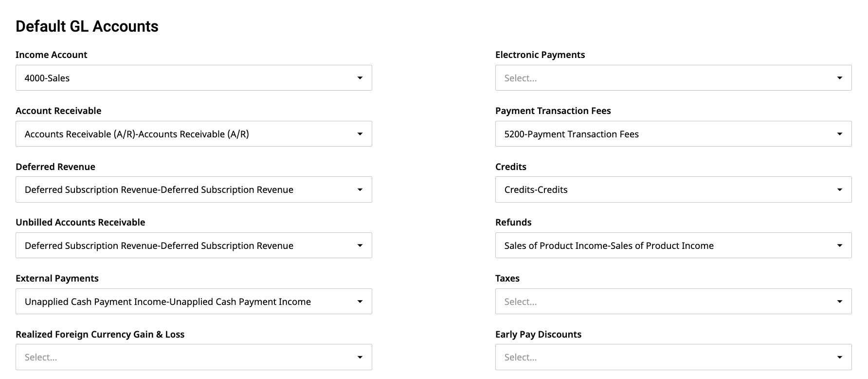Expand the Credits account dropdown arrow
868x379 pixels.
coord(840,189)
